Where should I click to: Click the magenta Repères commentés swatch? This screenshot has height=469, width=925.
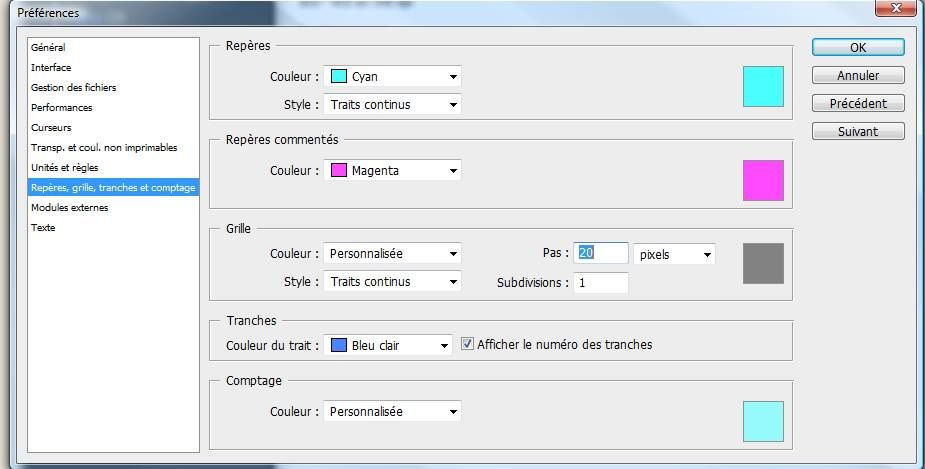[763, 180]
